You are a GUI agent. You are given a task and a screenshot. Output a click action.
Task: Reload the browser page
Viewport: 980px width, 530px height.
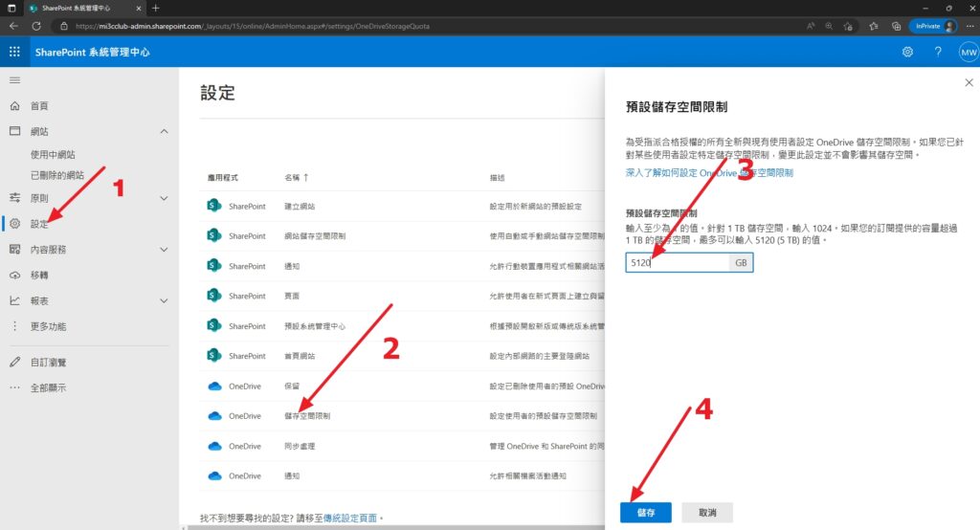click(x=36, y=26)
